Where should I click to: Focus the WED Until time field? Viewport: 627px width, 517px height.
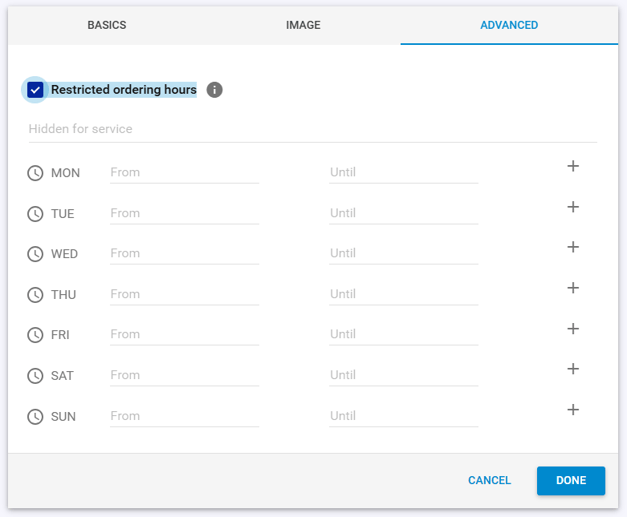403,254
